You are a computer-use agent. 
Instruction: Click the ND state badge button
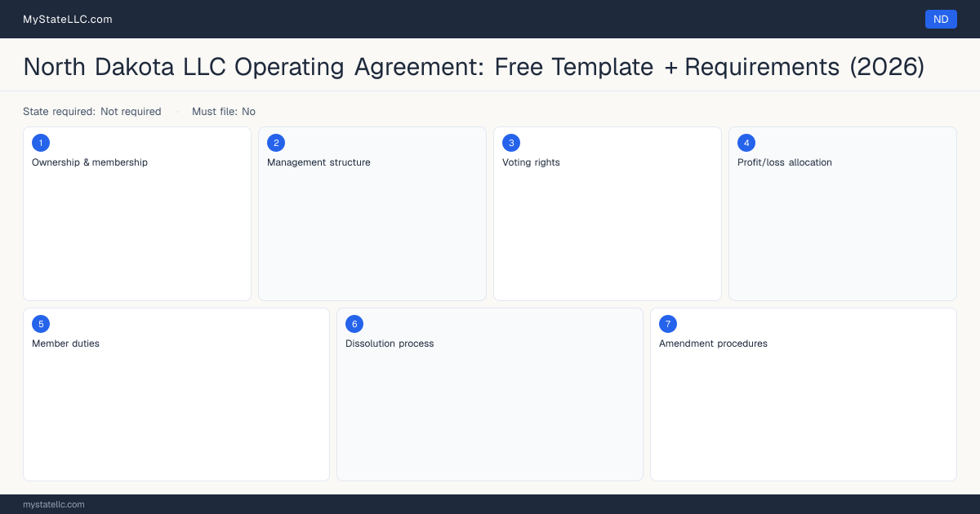tap(941, 19)
